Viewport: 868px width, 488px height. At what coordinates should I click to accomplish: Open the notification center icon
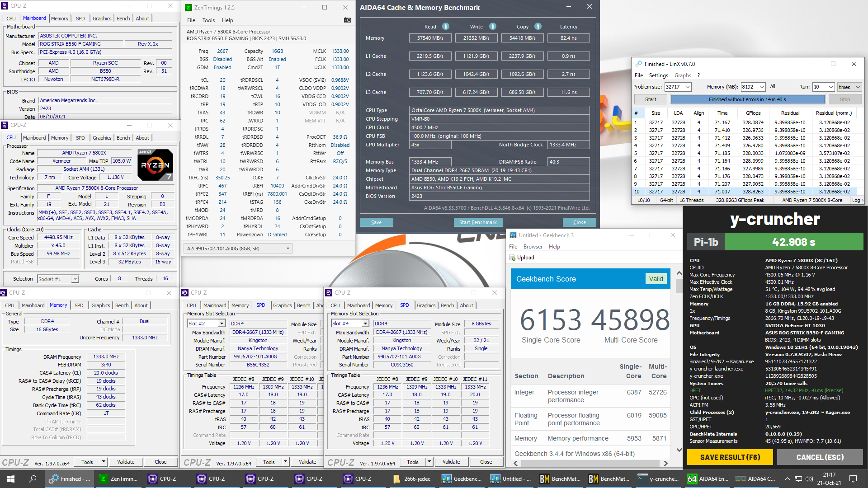(x=853, y=479)
